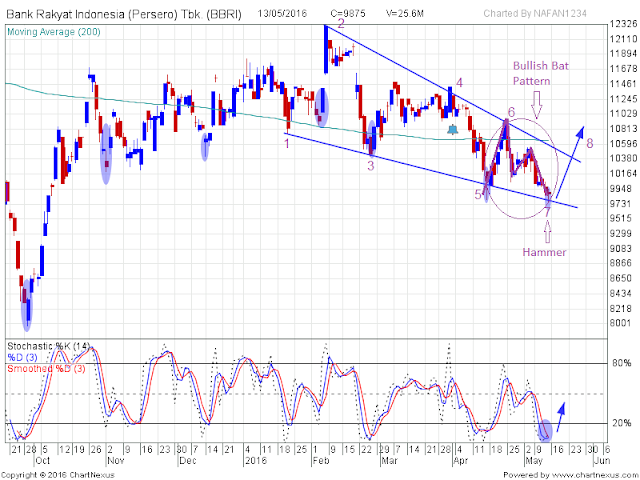Click the red Smoothed %D (3) label
The image size is (640, 480).
[46, 369]
